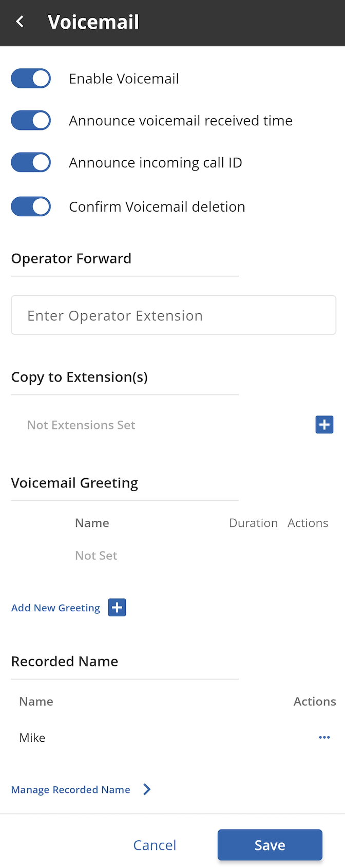Viewport: 345px width, 868px height.
Task: Click the Enter Operator Extension field
Action: tap(174, 315)
